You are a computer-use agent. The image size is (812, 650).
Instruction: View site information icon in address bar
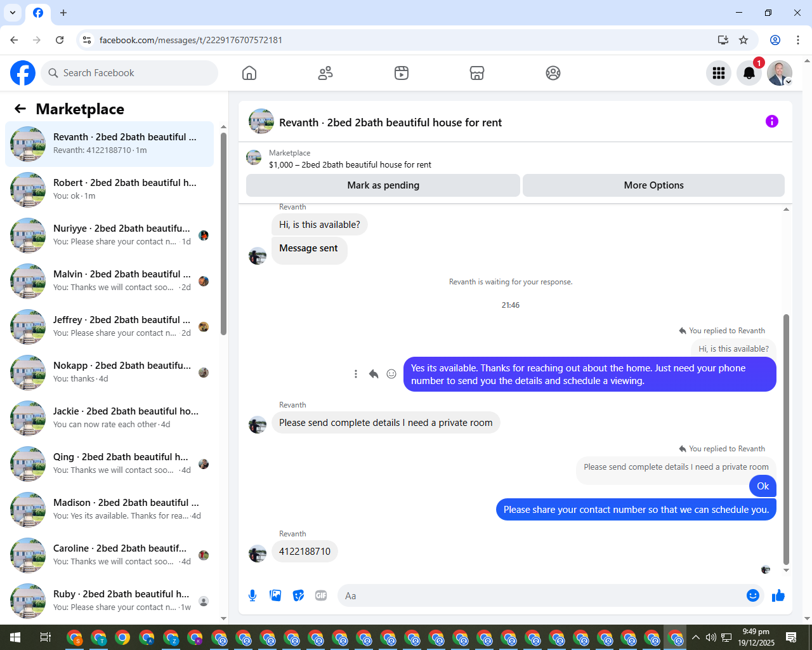tap(87, 40)
